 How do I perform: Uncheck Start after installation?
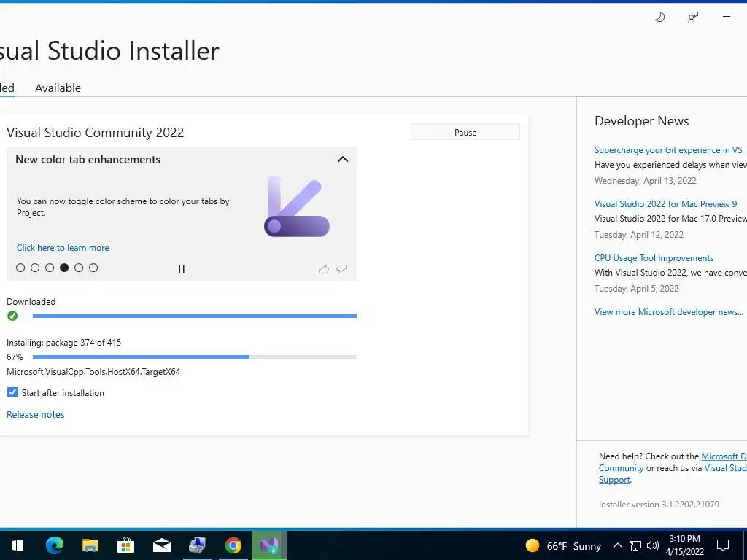(12, 392)
